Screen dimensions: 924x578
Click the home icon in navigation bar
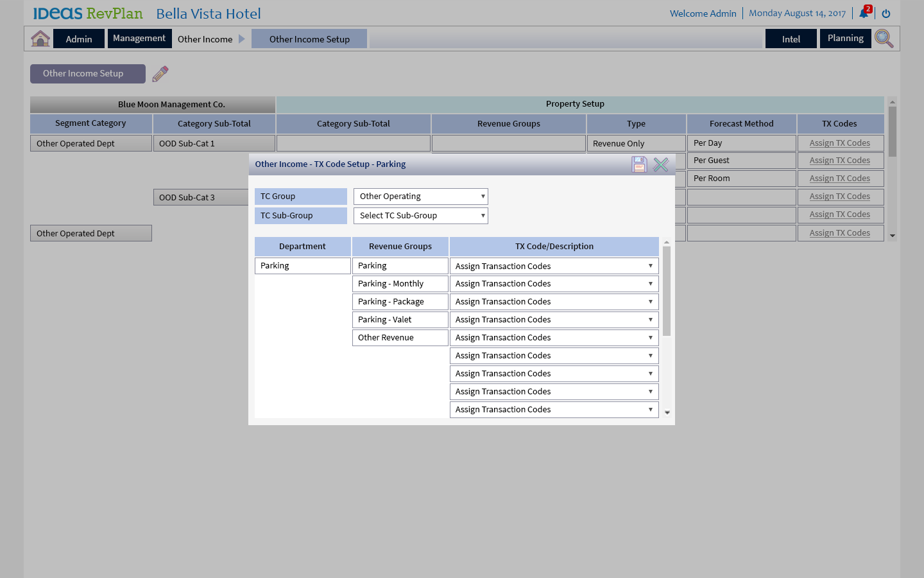(40, 39)
